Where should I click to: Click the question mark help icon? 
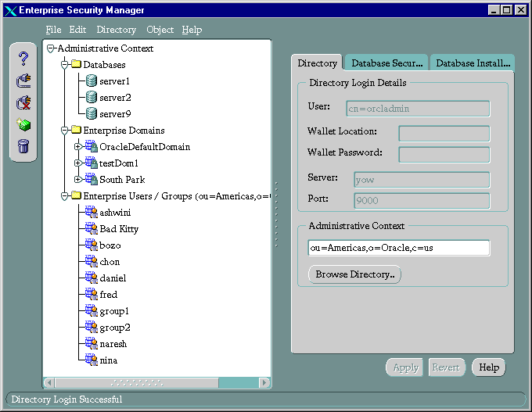(x=23, y=59)
